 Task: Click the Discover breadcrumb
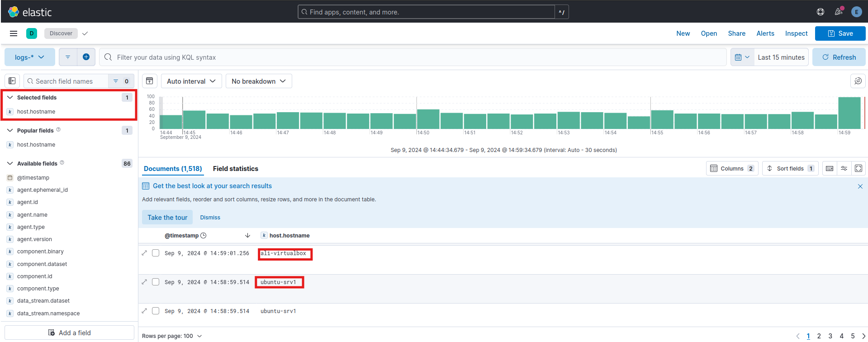point(61,33)
